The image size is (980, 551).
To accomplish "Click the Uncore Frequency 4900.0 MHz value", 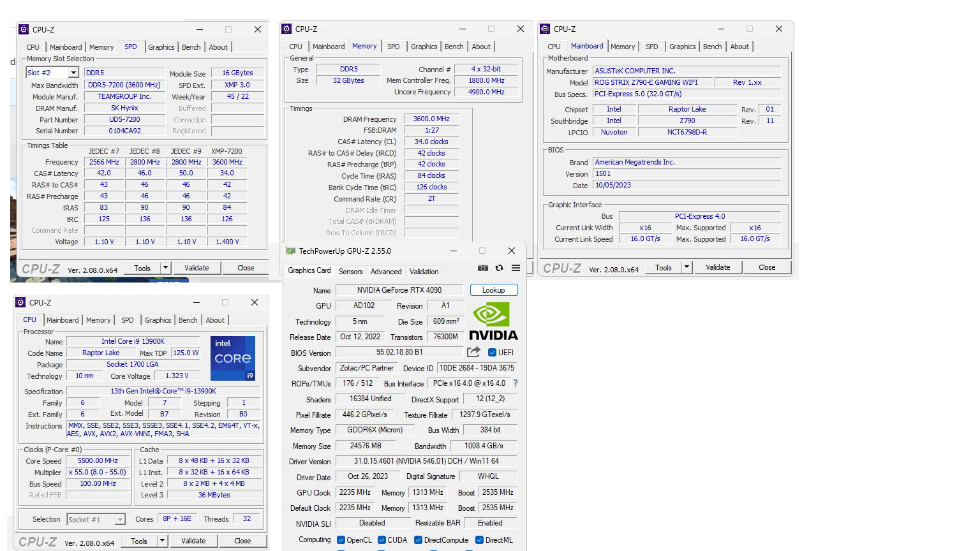I will pyautogui.click(x=486, y=92).
